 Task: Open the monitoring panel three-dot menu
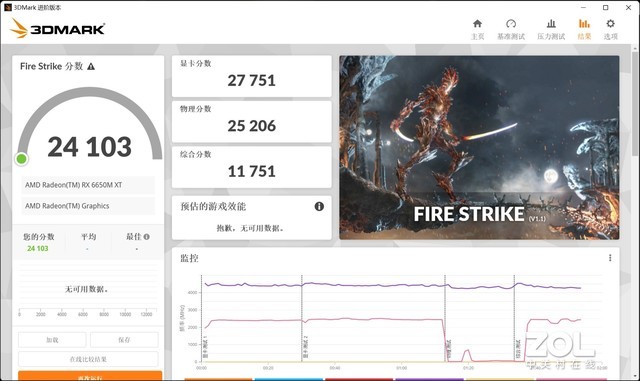(610, 258)
